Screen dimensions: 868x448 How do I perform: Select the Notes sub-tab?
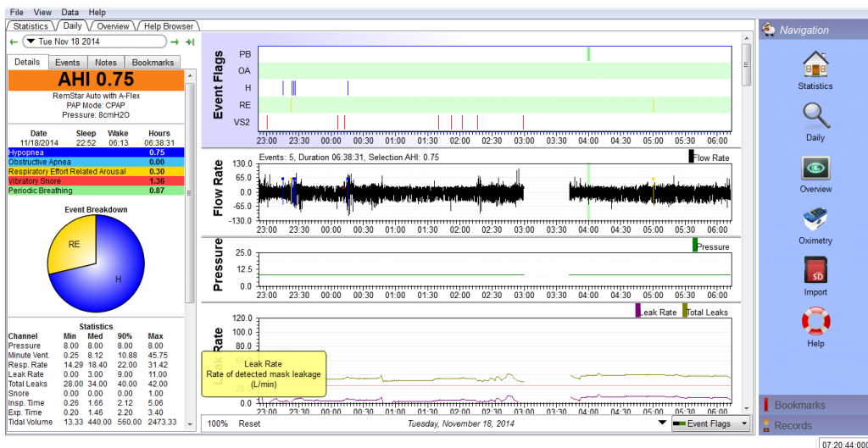tap(105, 63)
